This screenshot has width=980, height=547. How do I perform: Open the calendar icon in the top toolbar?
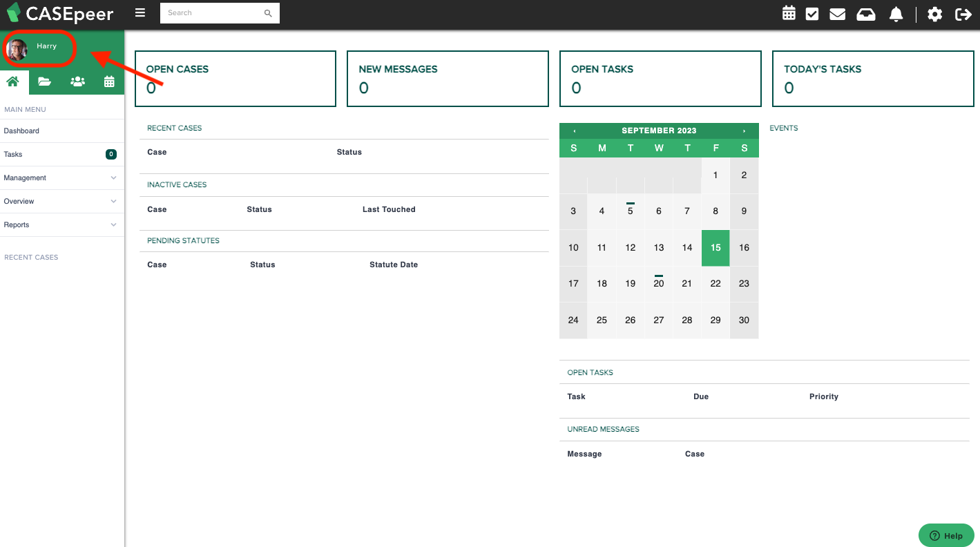[789, 14]
